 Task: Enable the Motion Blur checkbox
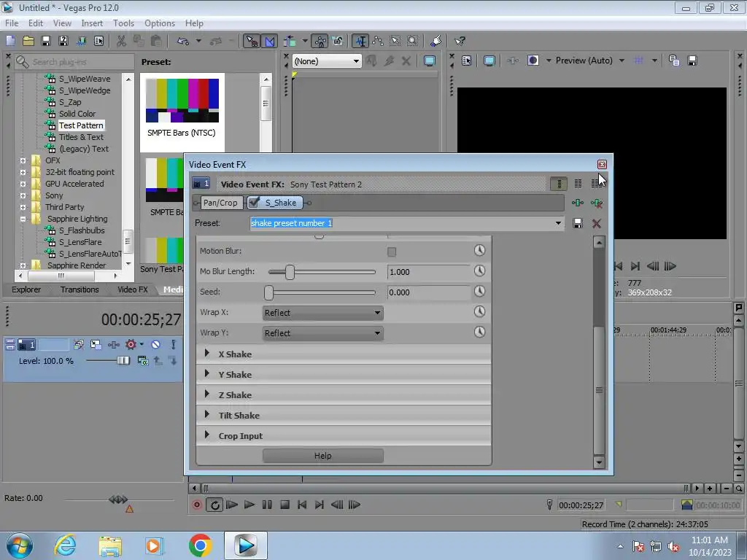point(392,252)
